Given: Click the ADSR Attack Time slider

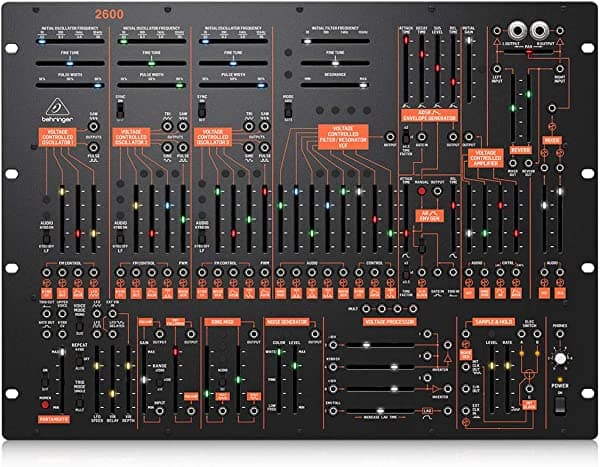Looking at the screenshot, I should (406, 69).
